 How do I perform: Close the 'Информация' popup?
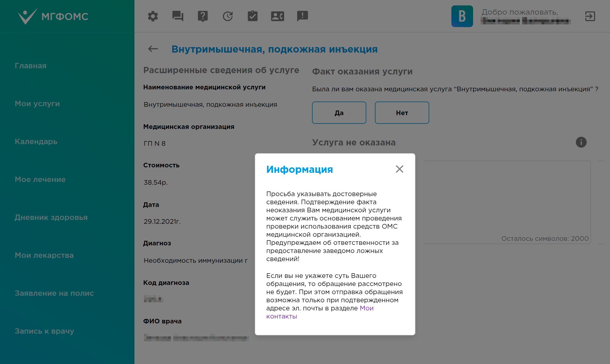[399, 169]
